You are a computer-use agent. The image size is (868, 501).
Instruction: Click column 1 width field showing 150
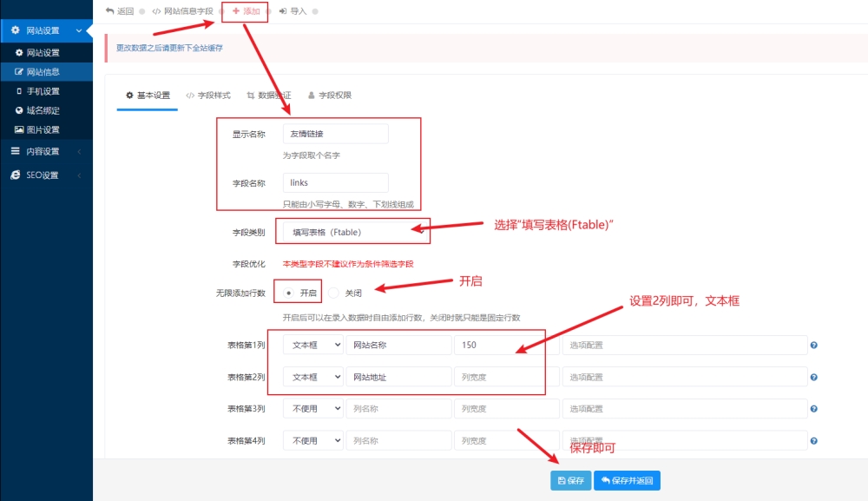coord(507,345)
